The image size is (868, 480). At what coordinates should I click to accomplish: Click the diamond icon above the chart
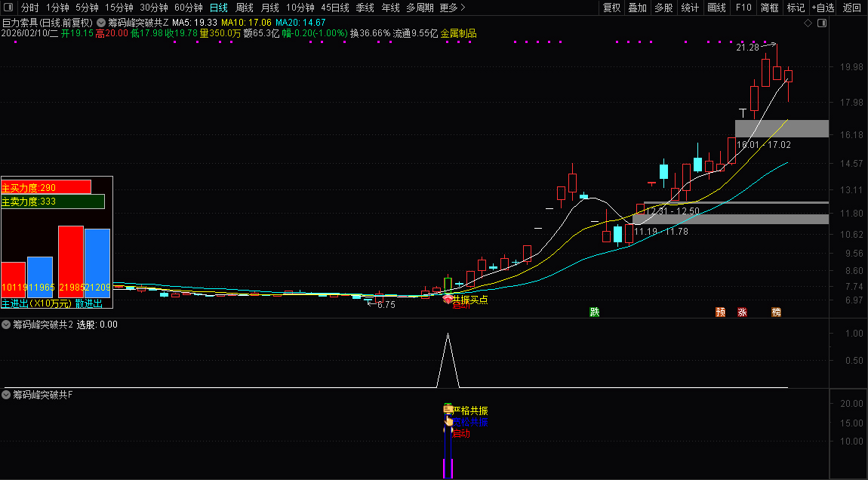[808, 23]
